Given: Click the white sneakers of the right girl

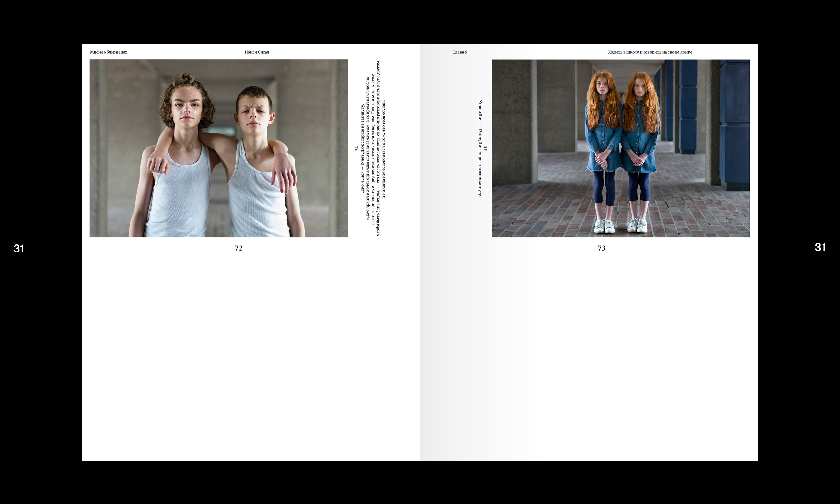Looking at the screenshot, I should tap(637, 225).
